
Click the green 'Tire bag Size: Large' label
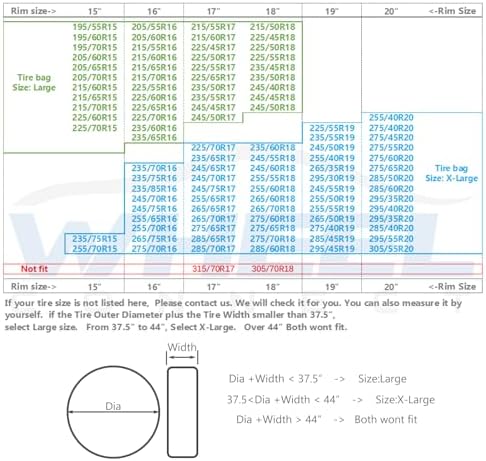pos(34,82)
